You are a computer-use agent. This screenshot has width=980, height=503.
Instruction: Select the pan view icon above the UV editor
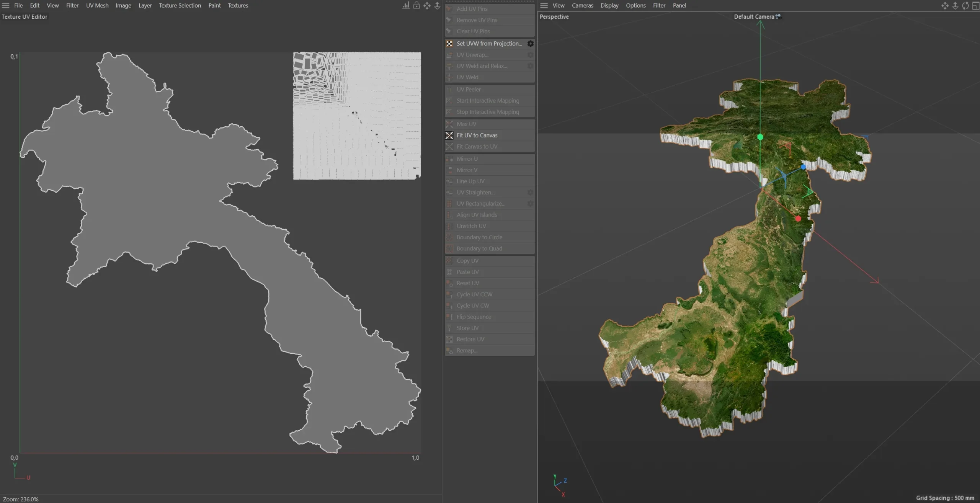[426, 6]
